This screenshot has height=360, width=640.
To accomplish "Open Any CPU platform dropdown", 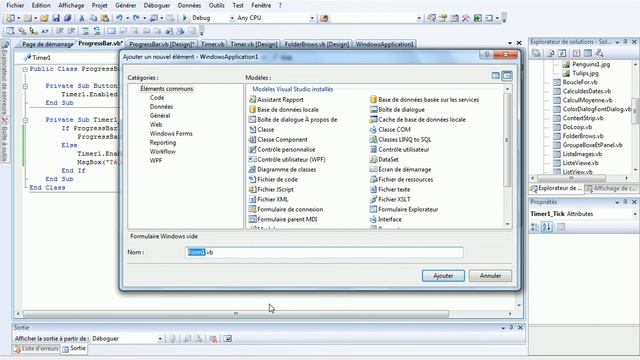I will (312, 18).
